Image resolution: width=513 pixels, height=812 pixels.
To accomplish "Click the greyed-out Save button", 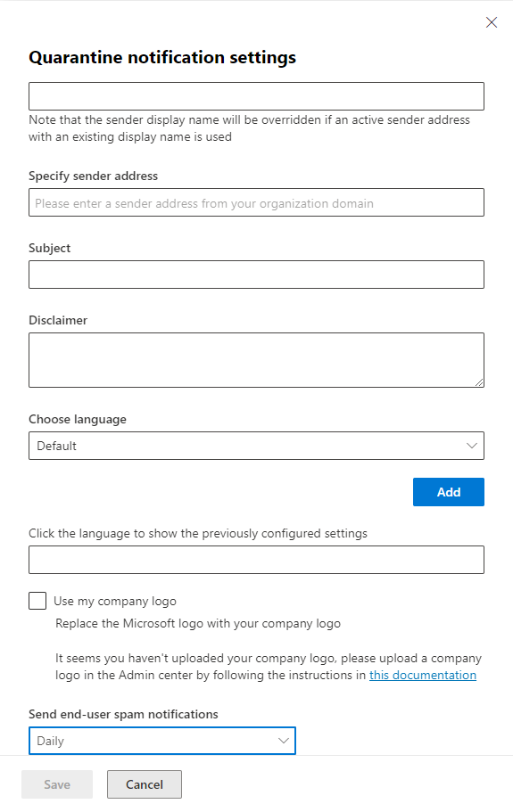I will (57, 784).
